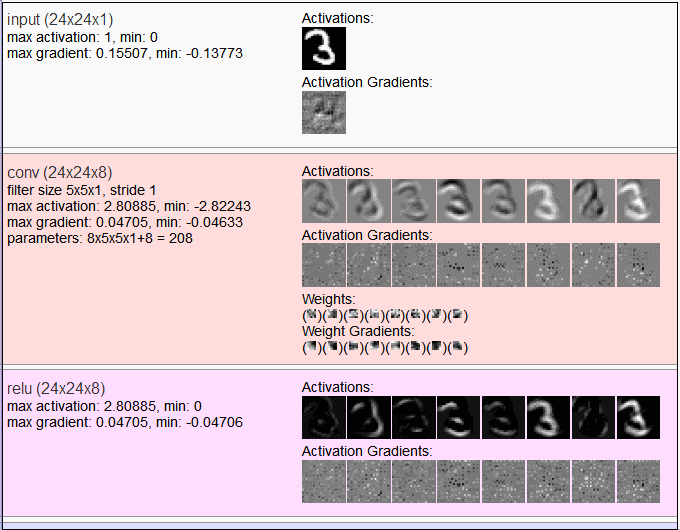Select the eighth conv layer activation map
The height and width of the screenshot is (530, 680).
click(638, 201)
